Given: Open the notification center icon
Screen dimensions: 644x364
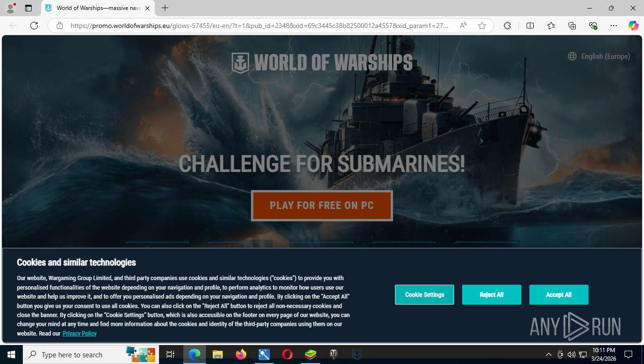Looking at the screenshot, I should pos(628,355).
